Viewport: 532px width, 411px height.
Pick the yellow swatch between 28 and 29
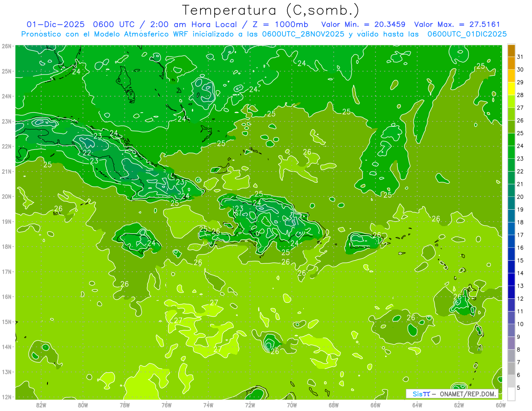[511, 89]
